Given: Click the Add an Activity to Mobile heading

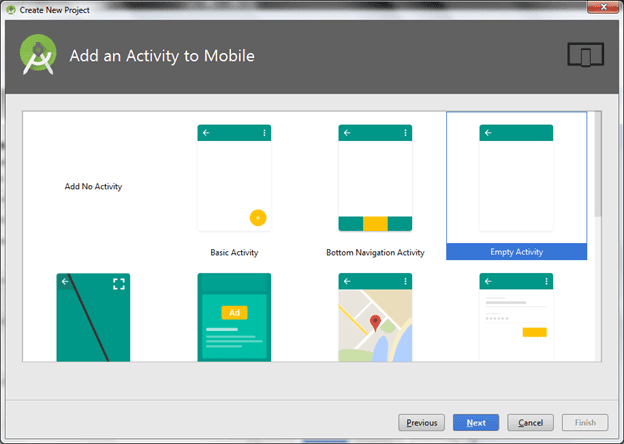Looking at the screenshot, I should click(x=162, y=56).
